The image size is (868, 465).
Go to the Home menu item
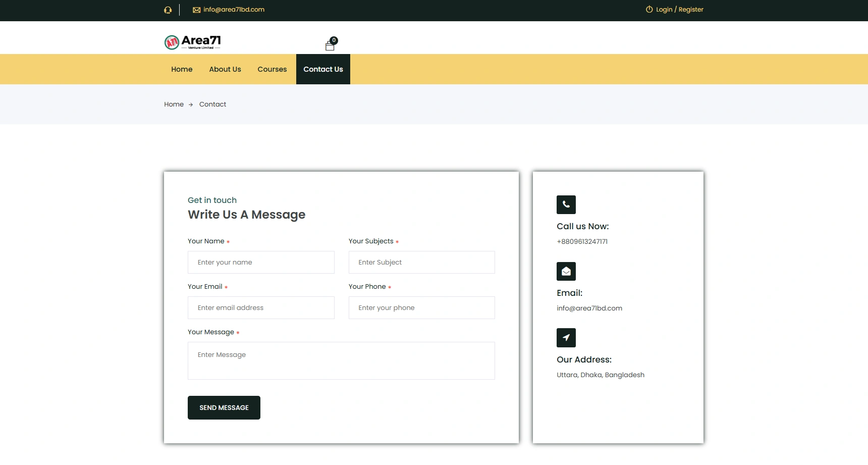point(182,69)
